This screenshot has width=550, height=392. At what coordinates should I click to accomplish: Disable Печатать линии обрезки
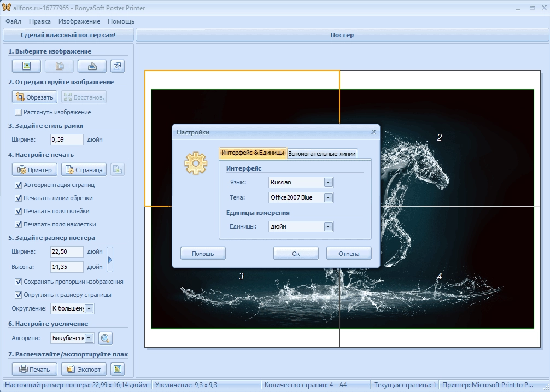coord(18,198)
